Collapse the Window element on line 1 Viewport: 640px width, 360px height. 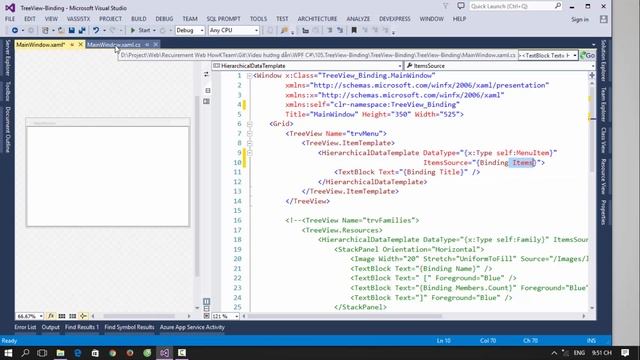(x=249, y=76)
